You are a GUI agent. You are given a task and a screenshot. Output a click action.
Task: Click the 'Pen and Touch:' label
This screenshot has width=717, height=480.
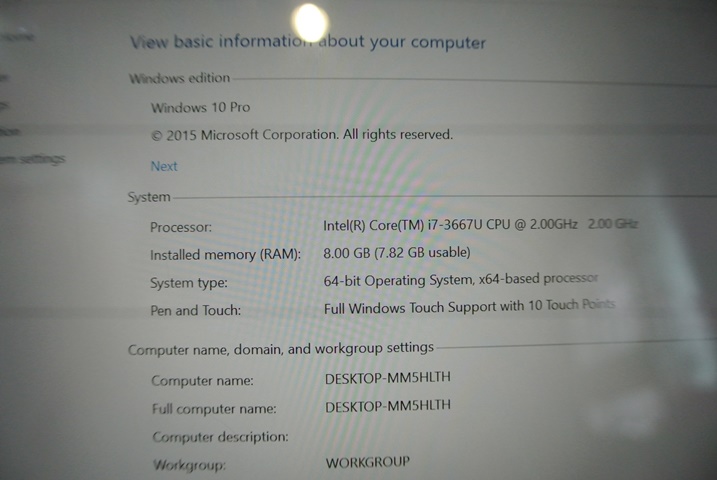[196, 310]
